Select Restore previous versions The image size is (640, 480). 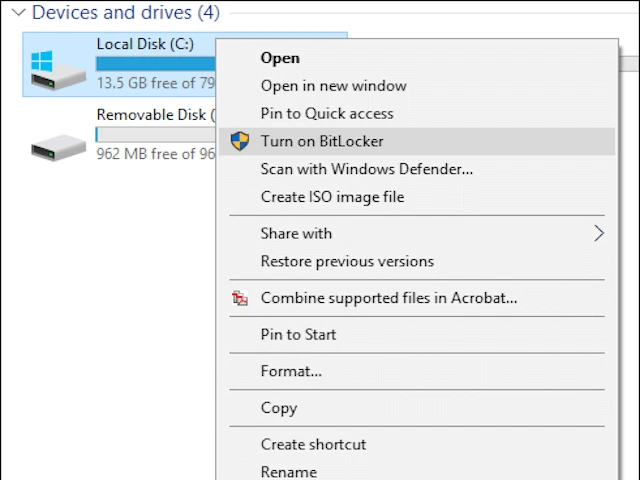point(347,261)
